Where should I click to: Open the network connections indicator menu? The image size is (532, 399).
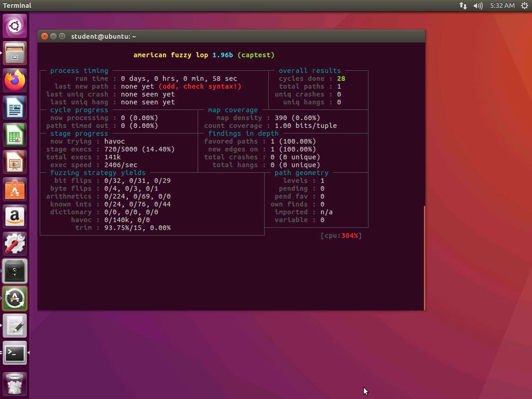click(x=463, y=6)
